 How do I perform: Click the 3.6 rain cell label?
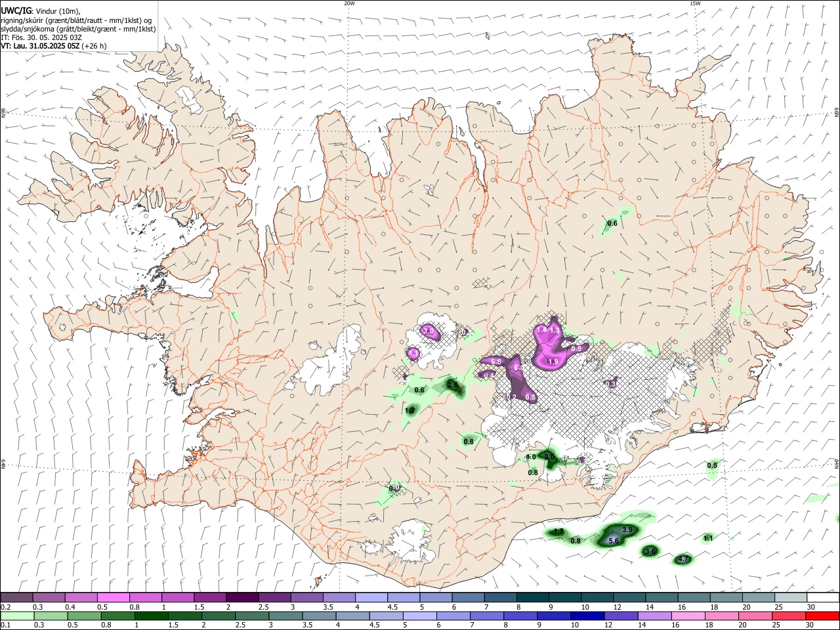tap(650, 552)
